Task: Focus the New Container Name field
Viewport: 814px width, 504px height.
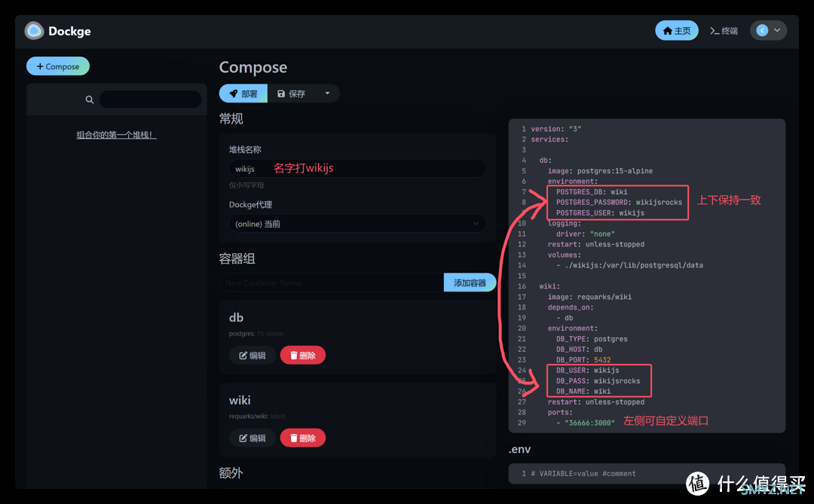Action: click(x=331, y=283)
